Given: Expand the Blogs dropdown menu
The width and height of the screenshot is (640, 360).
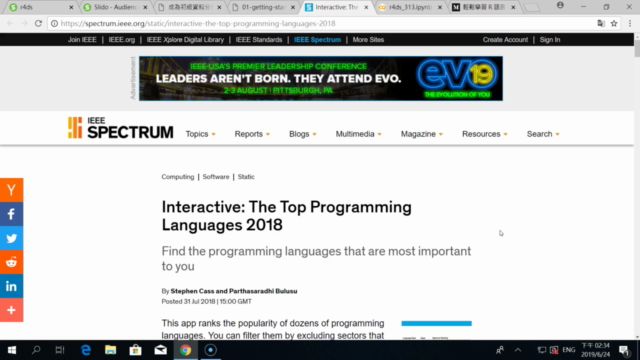Looking at the screenshot, I should coord(302,134).
